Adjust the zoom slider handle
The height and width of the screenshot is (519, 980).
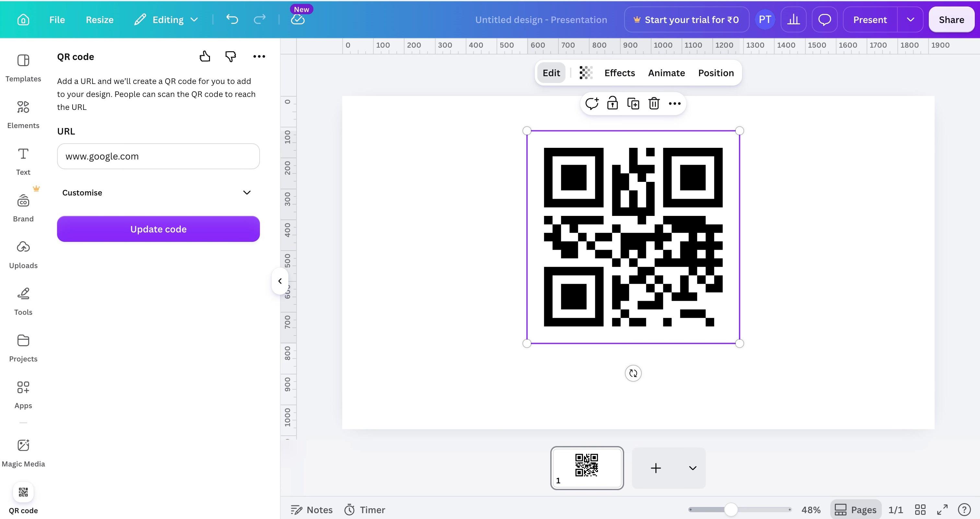(730, 510)
